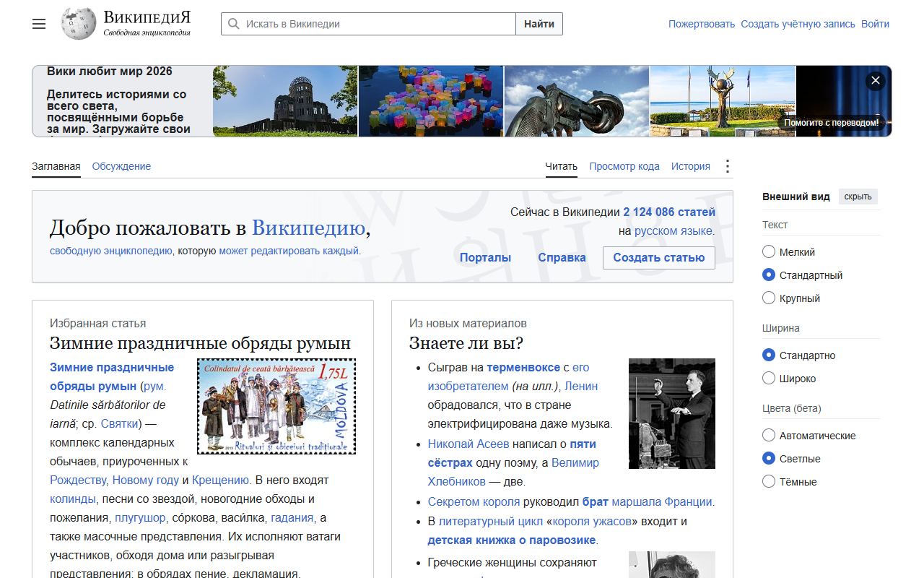Viewport: 924px width, 578px height.
Task: Select Мелкий text size
Action: [769, 252]
